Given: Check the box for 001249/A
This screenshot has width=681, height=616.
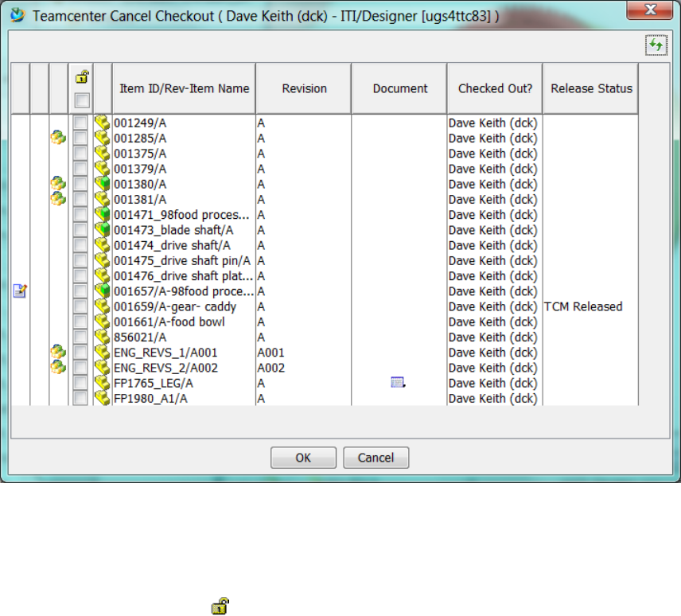Looking at the screenshot, I should (x=80, y=123).
